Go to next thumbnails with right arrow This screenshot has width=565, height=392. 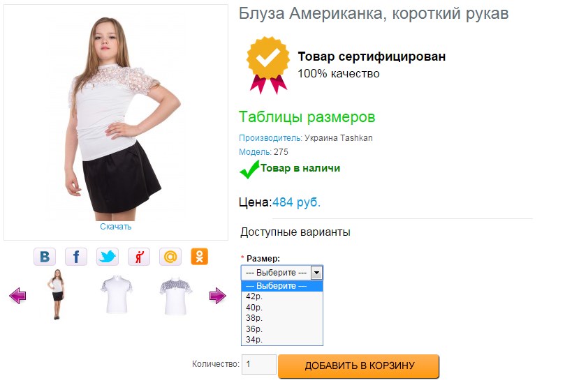tap(218, 296)
